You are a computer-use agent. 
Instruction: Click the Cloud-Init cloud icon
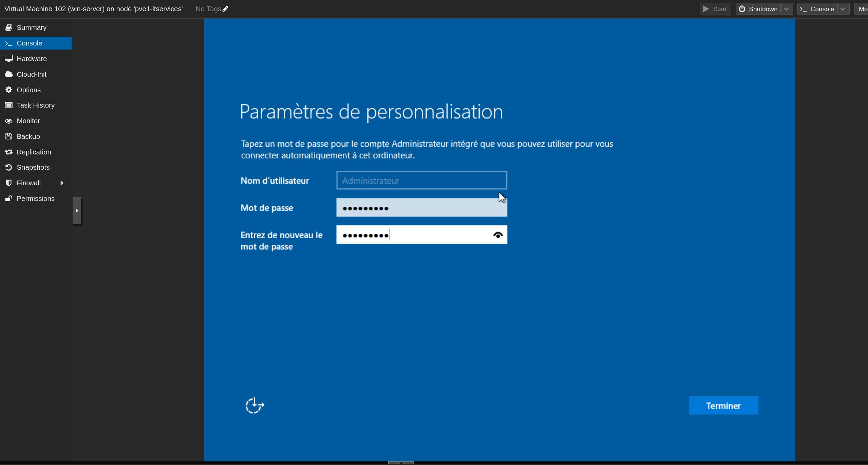point(9,74)
